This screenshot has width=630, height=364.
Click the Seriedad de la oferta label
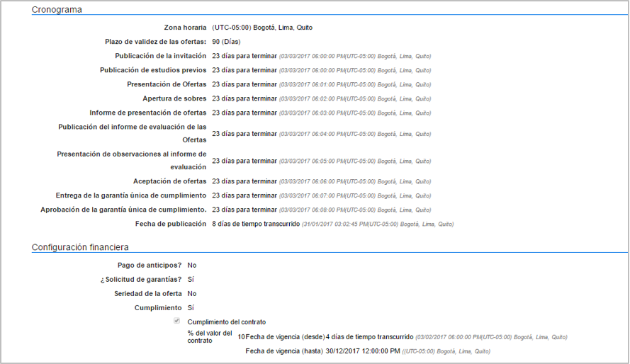click(148, 293)
